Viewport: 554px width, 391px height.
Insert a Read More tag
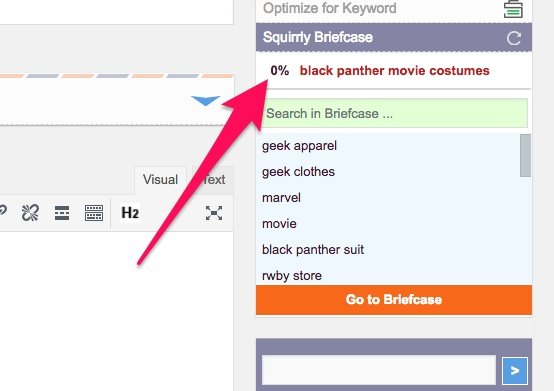62,213
